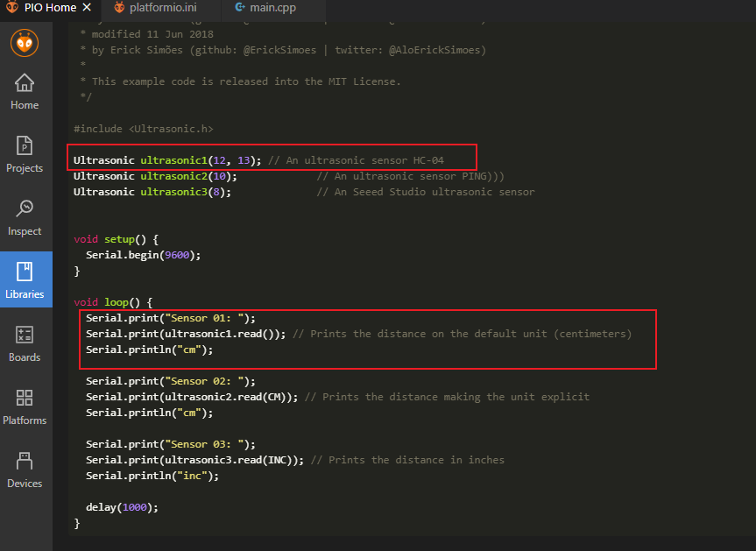
Task: Click the void loop() function line
Action: pyautogui.click(x=113, y=302)
